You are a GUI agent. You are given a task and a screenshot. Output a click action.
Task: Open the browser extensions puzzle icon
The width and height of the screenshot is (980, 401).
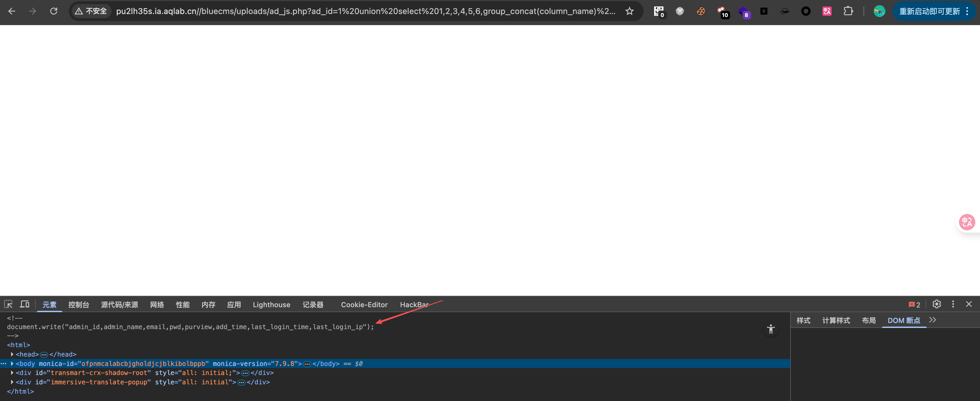[848, 11]
